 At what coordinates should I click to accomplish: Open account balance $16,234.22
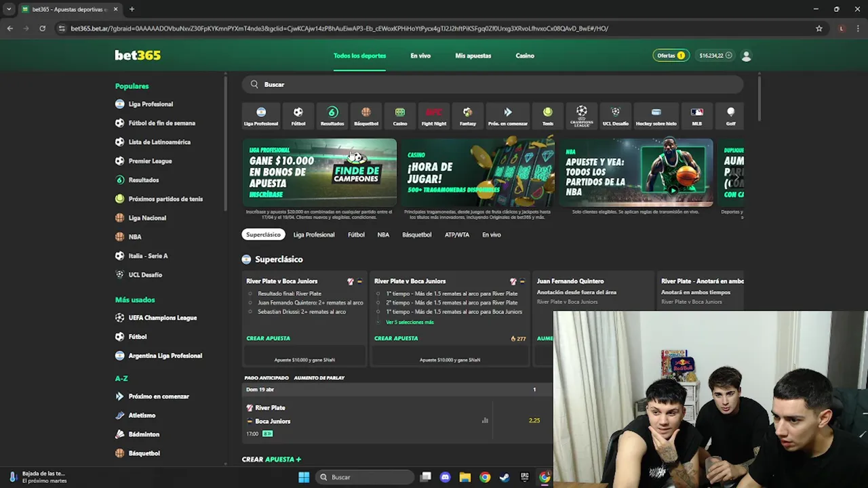[x=715, y=56]
